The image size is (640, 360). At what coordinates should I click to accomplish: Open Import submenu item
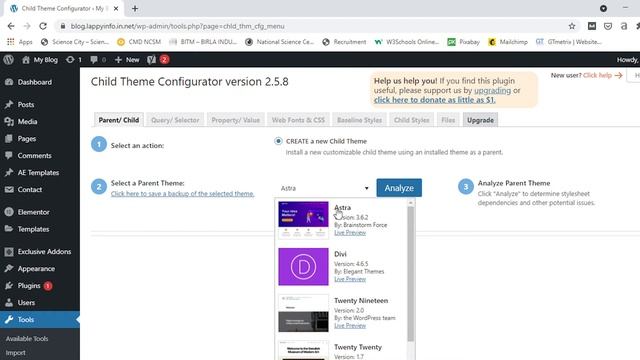click(x=16, y=353)
